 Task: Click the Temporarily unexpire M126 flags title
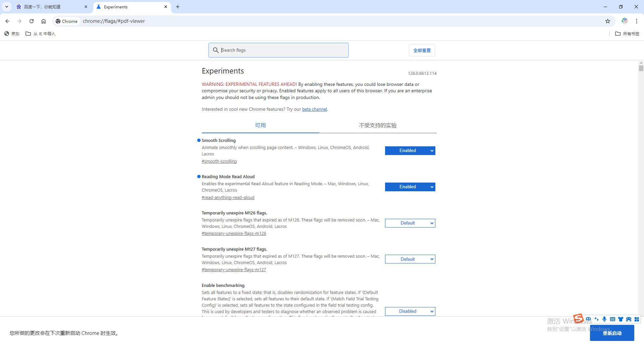(x=234, y=213)
